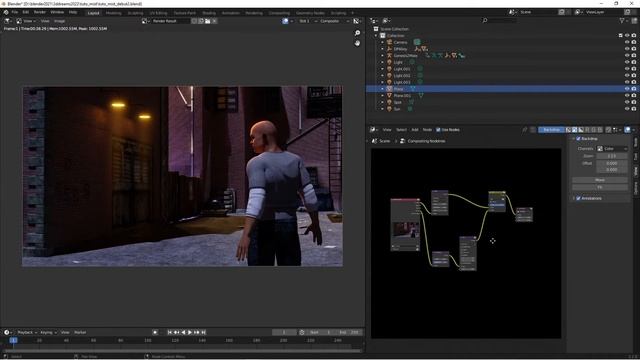Disable rendering for the Sun object
Screen dimensions: 640x360
(634, 109)
